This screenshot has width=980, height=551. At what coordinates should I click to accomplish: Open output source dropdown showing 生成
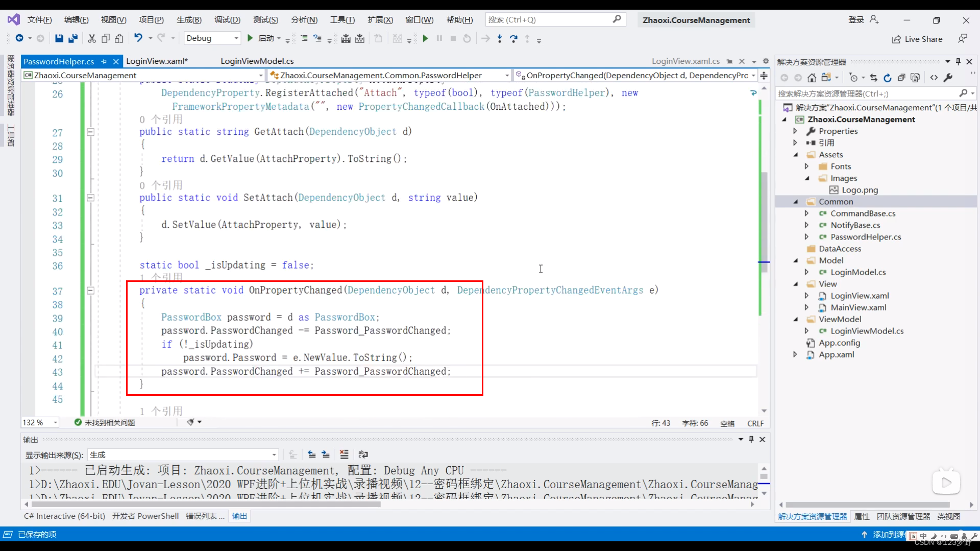[x=274, y=454]
